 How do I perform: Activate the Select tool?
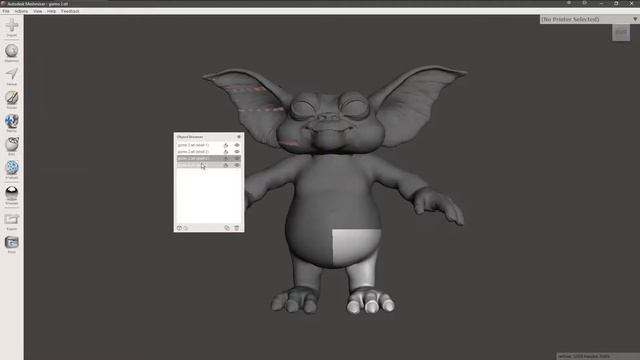12,75
